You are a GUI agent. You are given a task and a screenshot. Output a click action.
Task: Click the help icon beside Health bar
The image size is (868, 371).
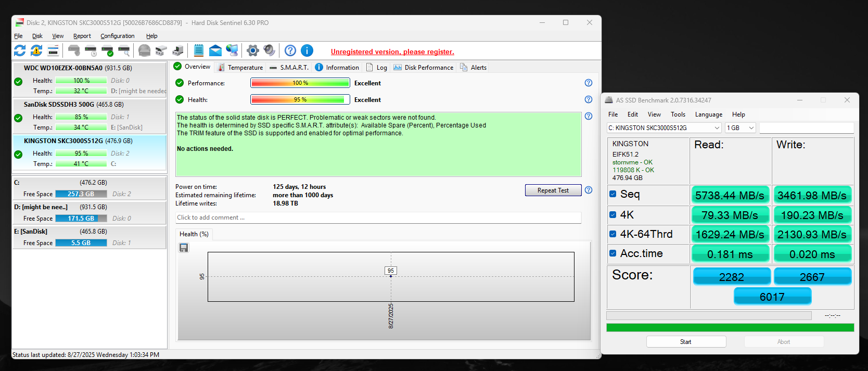pos(589,99)
